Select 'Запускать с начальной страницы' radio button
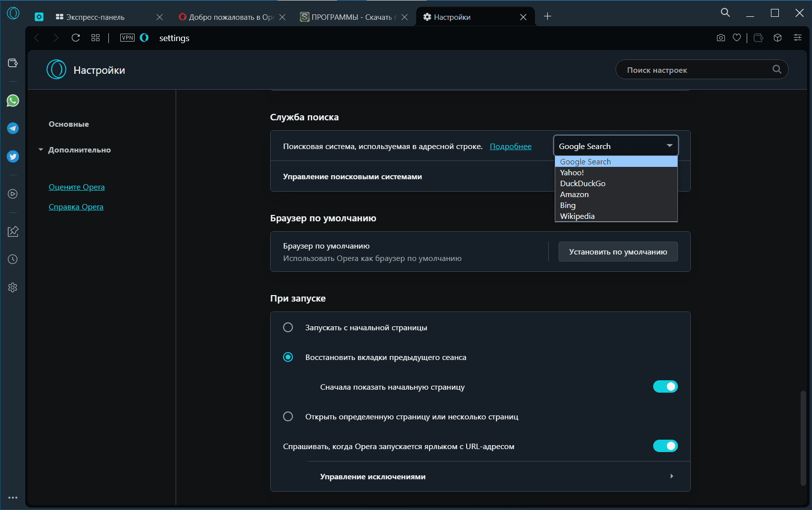The width and height of the screenshot is (812, 510). coord(288,327)
